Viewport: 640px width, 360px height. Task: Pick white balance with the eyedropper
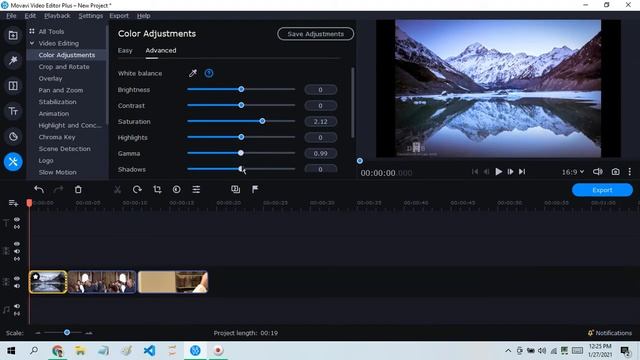coord(193,73)
